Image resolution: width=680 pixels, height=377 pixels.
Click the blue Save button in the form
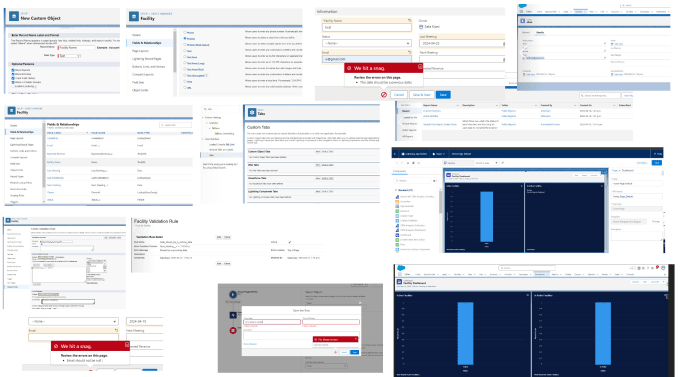coord(443,95)
